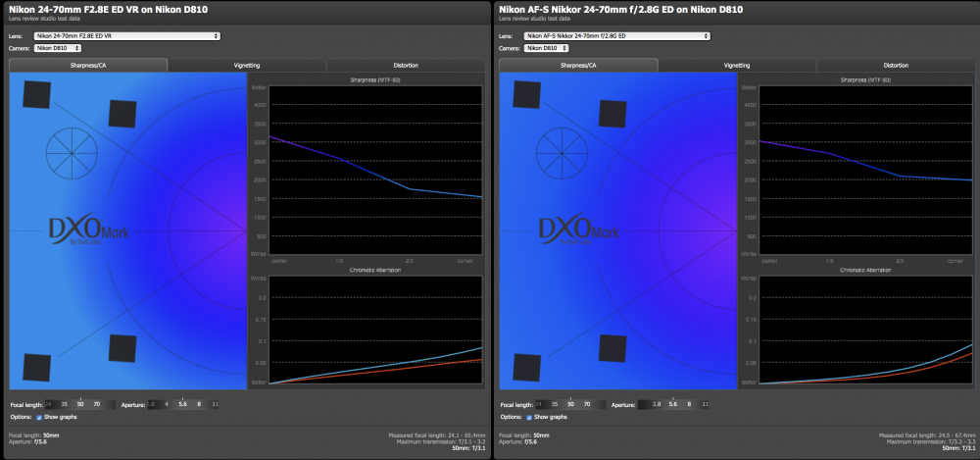
Task: Set left aperture slider to 4
Action: 167,405
